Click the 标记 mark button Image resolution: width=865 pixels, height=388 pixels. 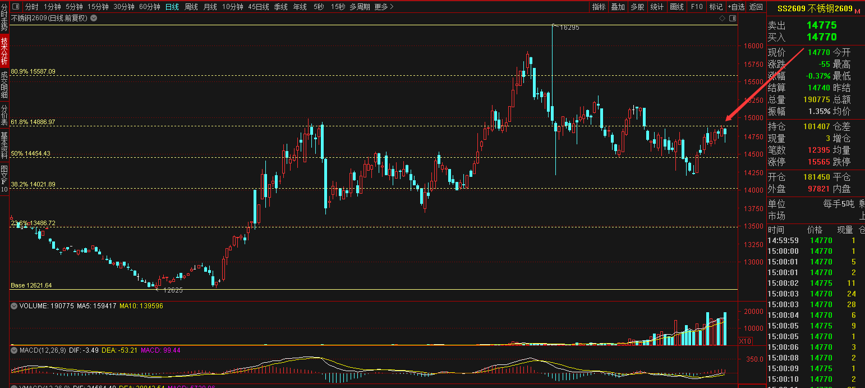pyautogui.click(x=716, y=7)
